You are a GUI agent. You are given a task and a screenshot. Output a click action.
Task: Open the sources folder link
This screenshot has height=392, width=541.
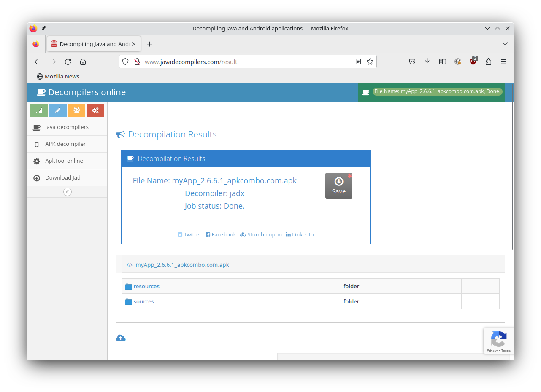[143, 301]
